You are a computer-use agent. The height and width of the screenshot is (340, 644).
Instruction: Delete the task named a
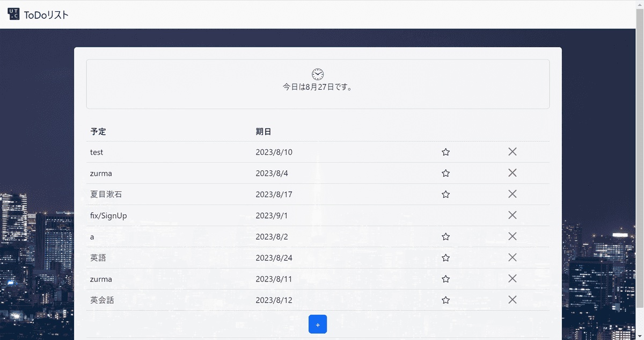coord(512,236)
